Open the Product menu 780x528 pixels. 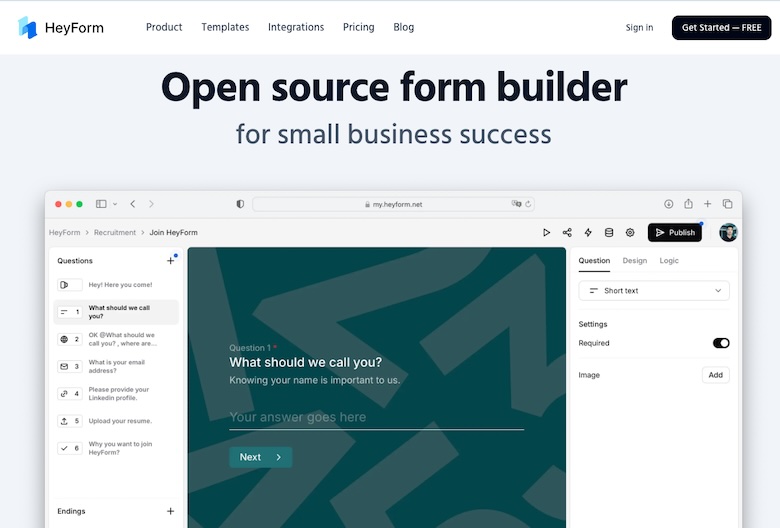tap(164, 27)
